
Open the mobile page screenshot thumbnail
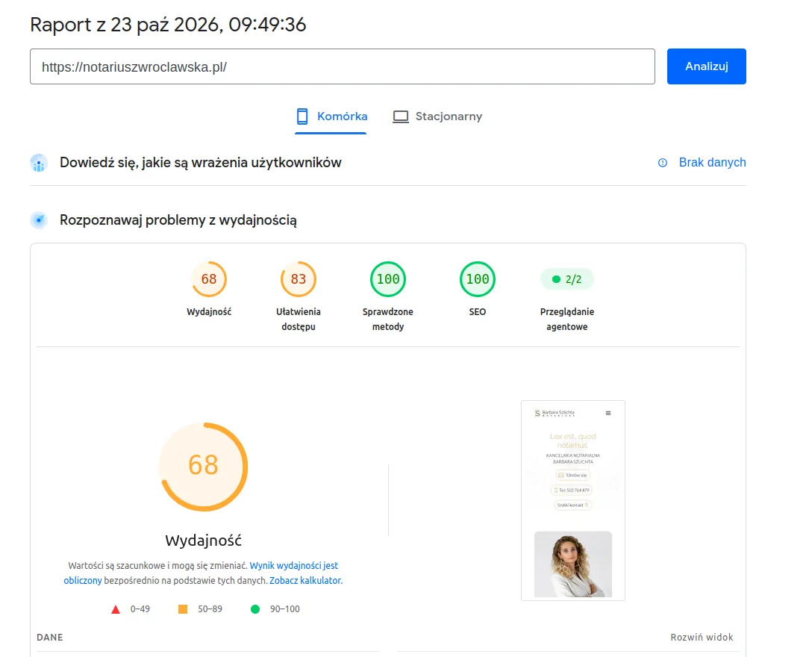click(x=572, y=500)
